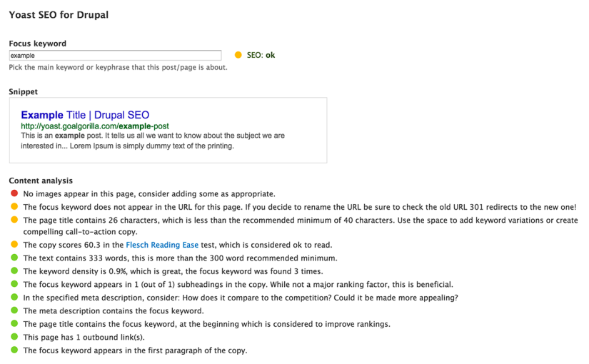Click green indicator for keyword density result
589x364 pixels.
tap(14, 271)
